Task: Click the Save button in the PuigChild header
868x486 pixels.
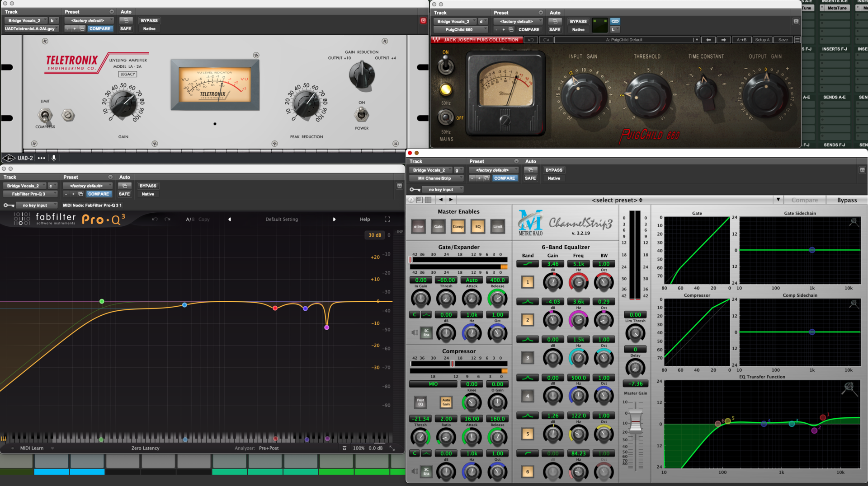Action: coord(783,40)
